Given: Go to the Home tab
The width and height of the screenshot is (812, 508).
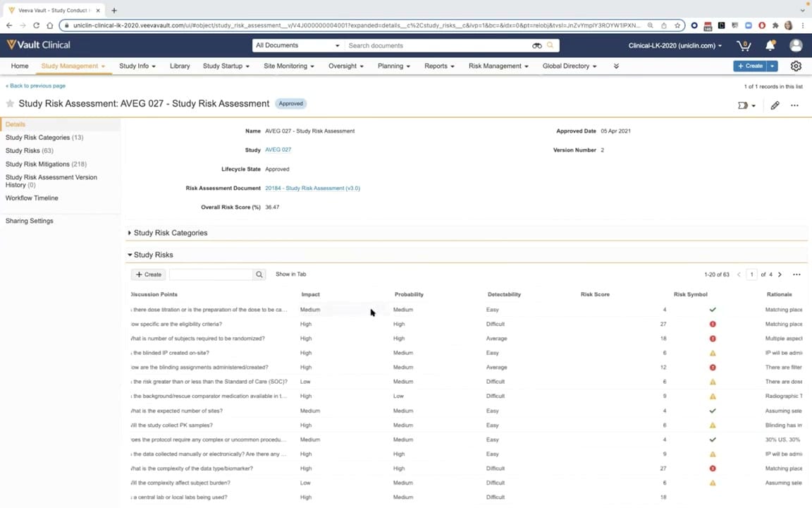Looking at the screenshot, I should (20, 66).
